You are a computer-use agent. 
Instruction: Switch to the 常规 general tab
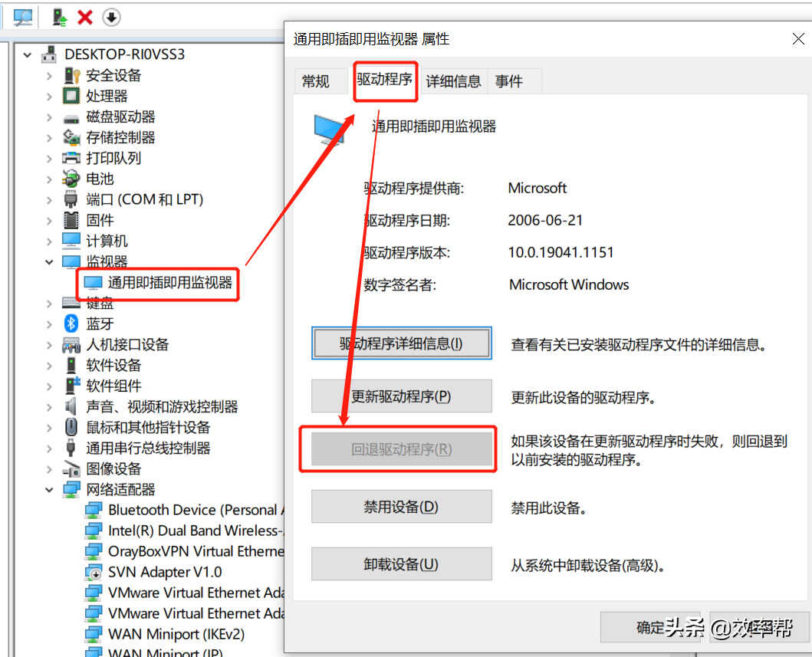[316, 81]
